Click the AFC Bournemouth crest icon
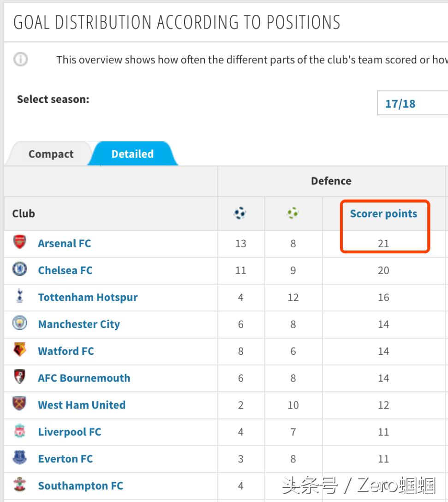This screenshot has height=502, width=448. 19,377
